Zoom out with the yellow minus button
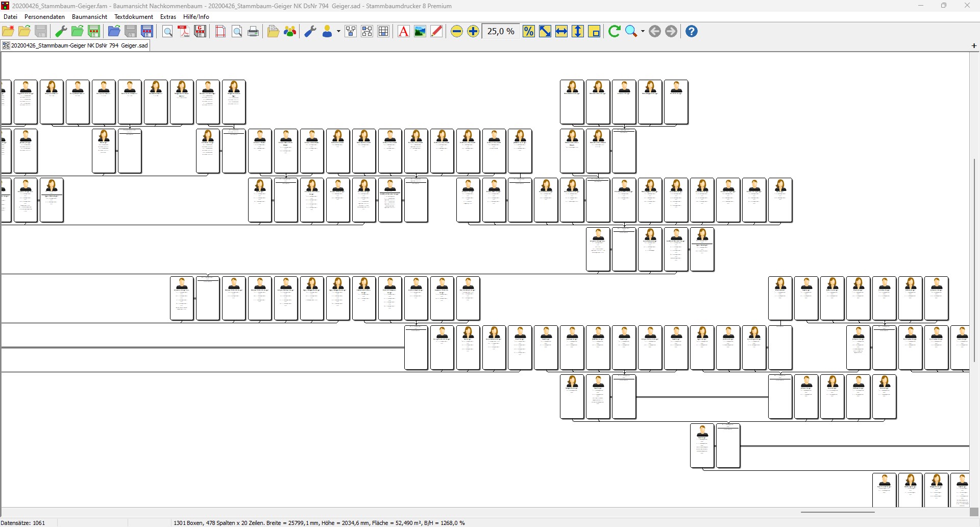980x527 pixels. [x=457, y=32]
